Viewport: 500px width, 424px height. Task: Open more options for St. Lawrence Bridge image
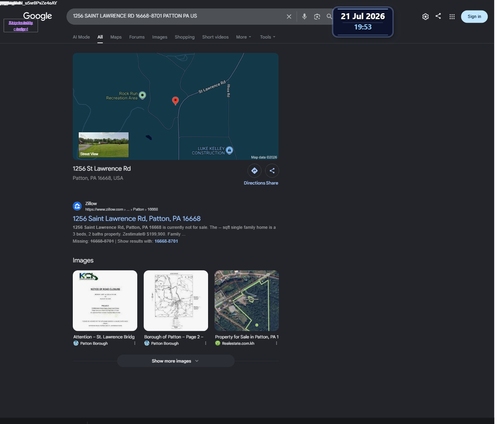[x=135, y=343]
